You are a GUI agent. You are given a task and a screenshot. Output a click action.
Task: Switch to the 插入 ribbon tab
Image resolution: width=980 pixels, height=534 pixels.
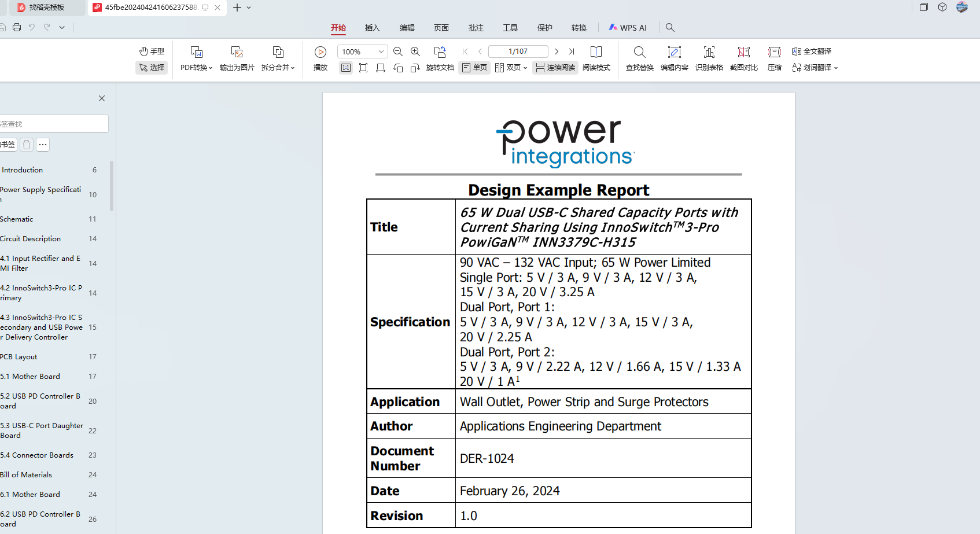(373, 28)
